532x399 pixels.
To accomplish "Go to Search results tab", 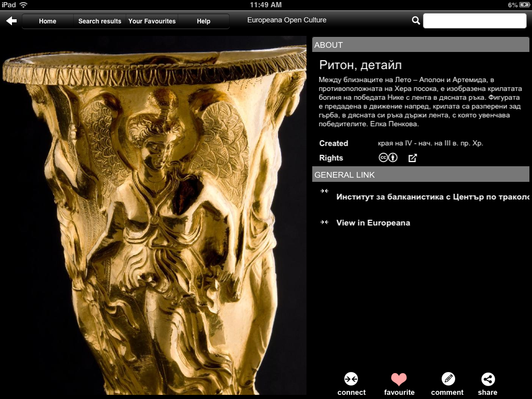I will (x=100, y=21).
